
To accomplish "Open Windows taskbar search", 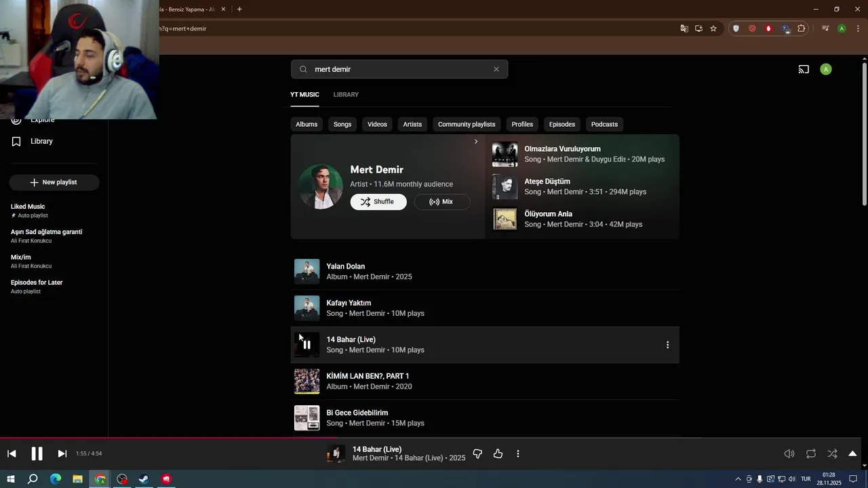I will [x=33, y=479].
